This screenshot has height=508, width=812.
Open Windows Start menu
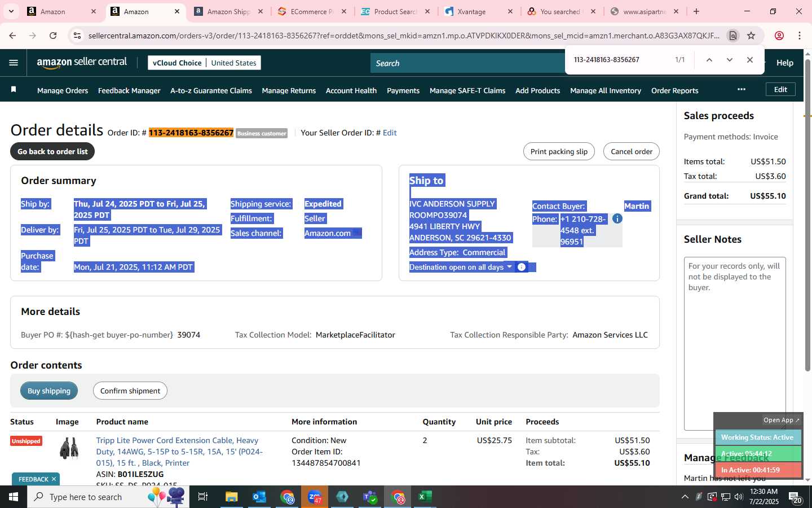pos(14,497)
